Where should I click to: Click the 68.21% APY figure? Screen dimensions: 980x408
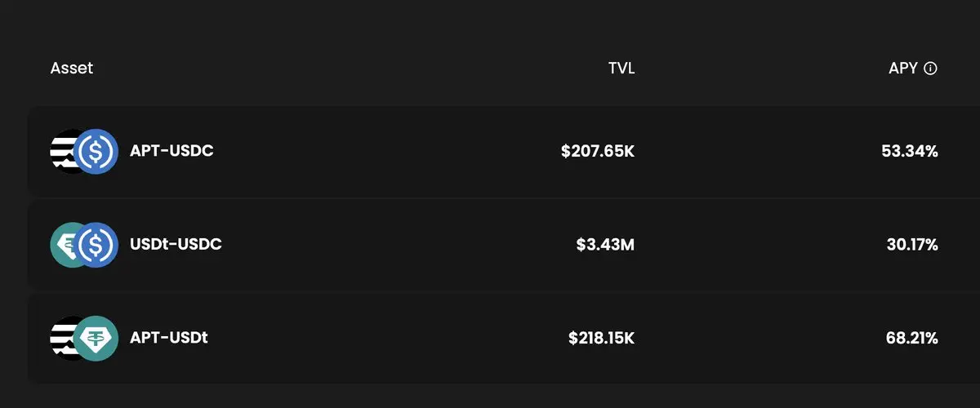(x=911, y=338)
